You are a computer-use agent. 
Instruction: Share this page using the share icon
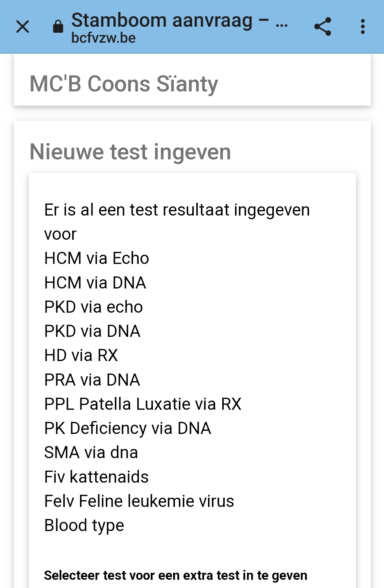[x=322, y=27]
